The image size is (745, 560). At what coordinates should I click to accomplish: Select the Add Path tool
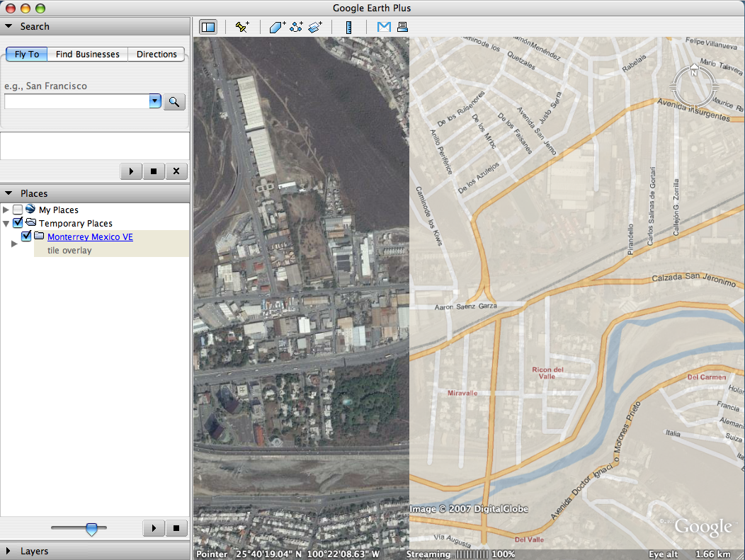(297, 27)
